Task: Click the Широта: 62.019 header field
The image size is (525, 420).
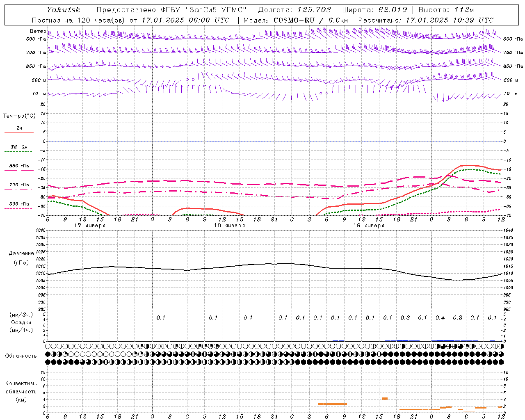Action: (374, 10)
